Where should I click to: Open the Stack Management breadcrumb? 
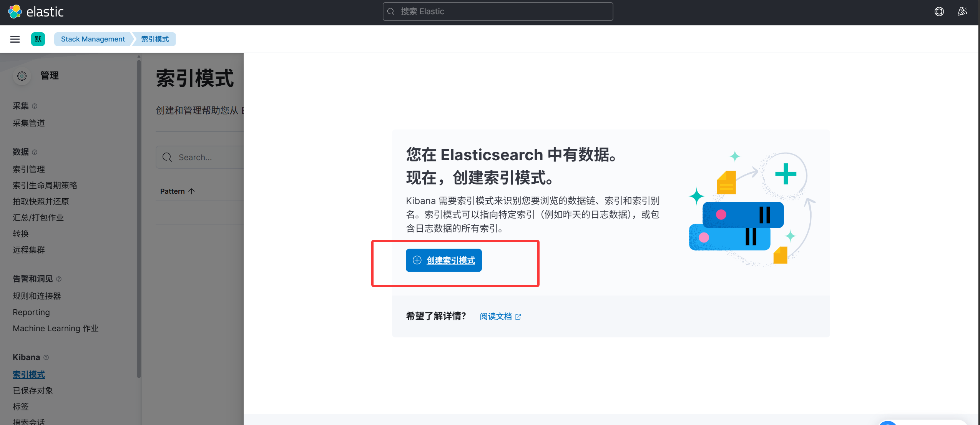coord(93,39)
